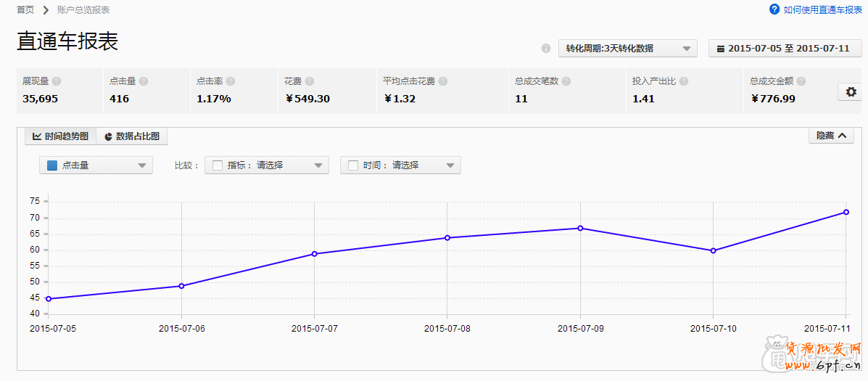Switch to the 时间趋势图 tab
The height and width of the screenshot is (381, 868).
(x=60, y=136)
